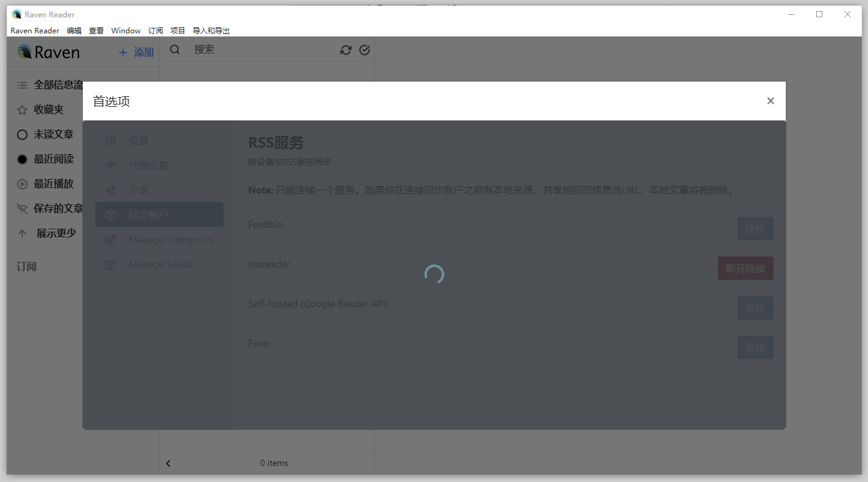Click 连接 next to Feedbin

click(755, 229)
